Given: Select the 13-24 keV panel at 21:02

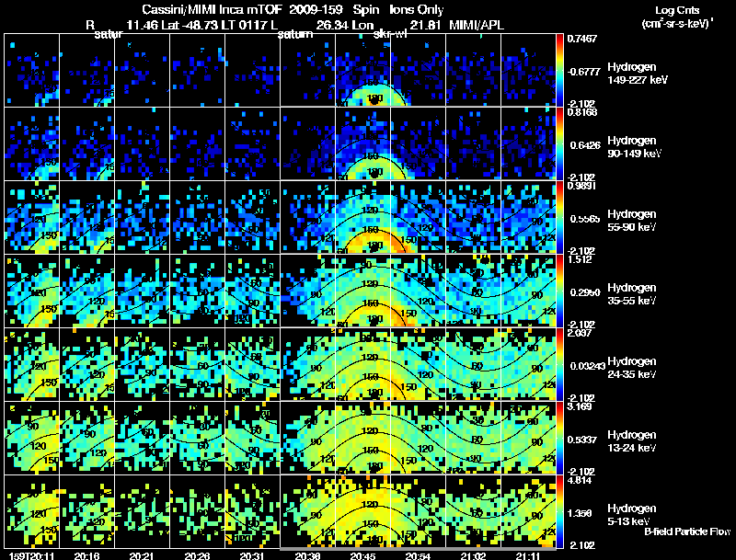Looking at the screenshot, I should (473, 439).
